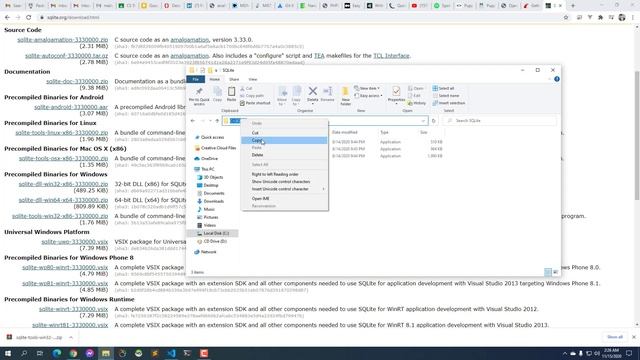Click Pin to Quick access ribbon icon
The height and width of the screenshot is (360, 640).
click(x=199, y=96)
